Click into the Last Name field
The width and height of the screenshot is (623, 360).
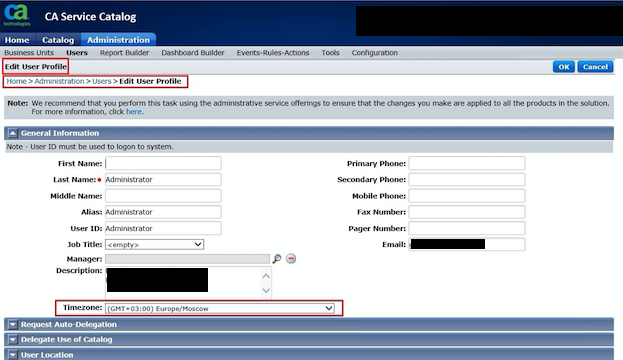point(163,180)
